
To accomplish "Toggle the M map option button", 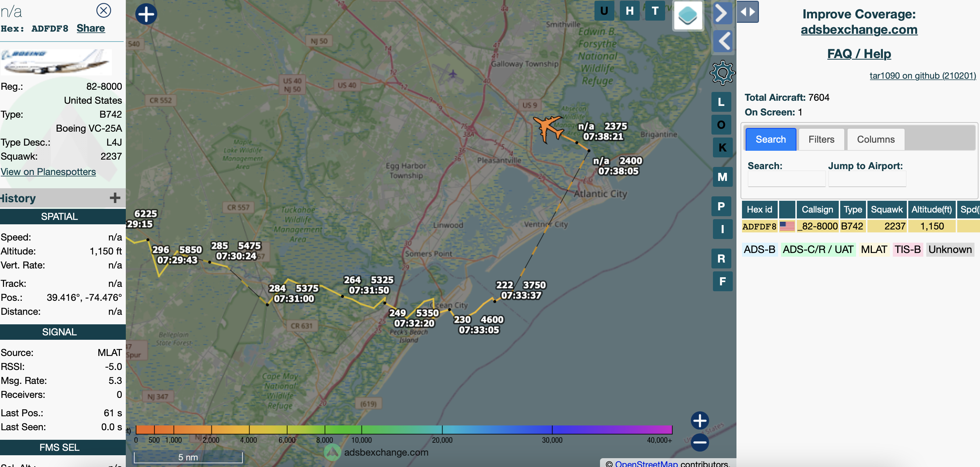I will 722,177.
